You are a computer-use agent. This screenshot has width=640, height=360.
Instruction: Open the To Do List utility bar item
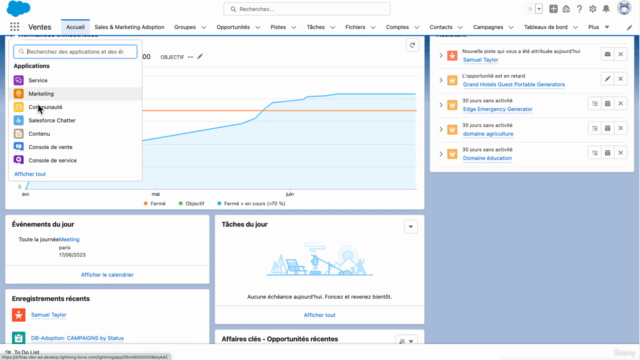pyautogui.click(x=22, y=352)
